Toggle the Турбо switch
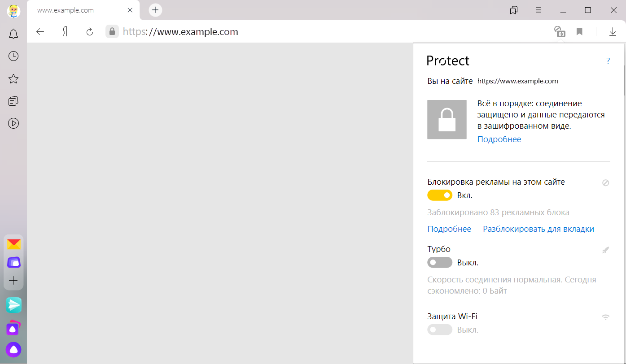The width and height of the screenshot is (626, 364). 440,263
